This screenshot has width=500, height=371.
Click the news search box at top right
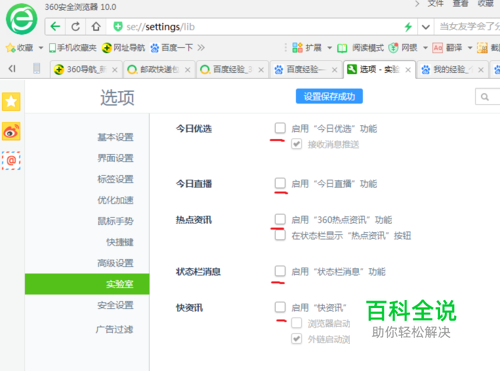[468, 27]
